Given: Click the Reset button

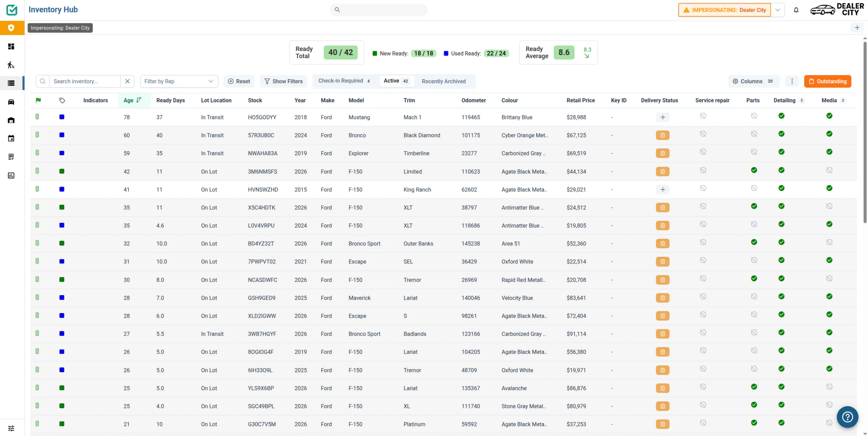Looking at the screenshot, I should 239,81.
